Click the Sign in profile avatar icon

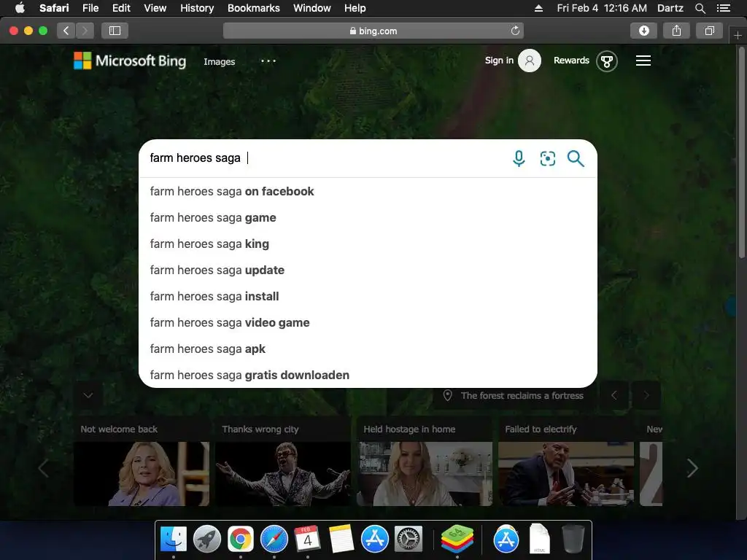pyautogui.click(x=530, y=61)
